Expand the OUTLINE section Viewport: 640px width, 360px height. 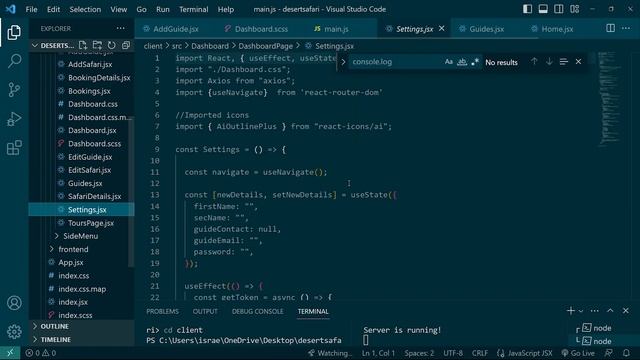point(54,326)
